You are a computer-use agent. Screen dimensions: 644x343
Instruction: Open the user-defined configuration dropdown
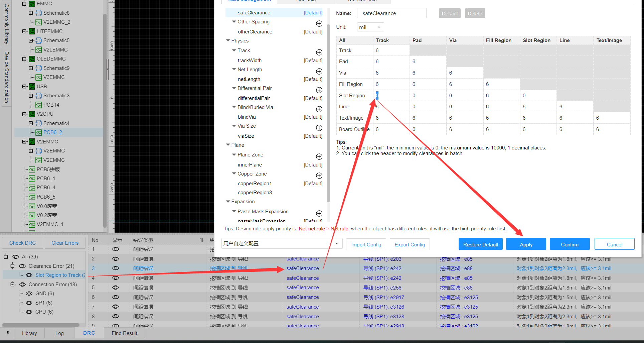pyautogui.click(x=282, y=244)
